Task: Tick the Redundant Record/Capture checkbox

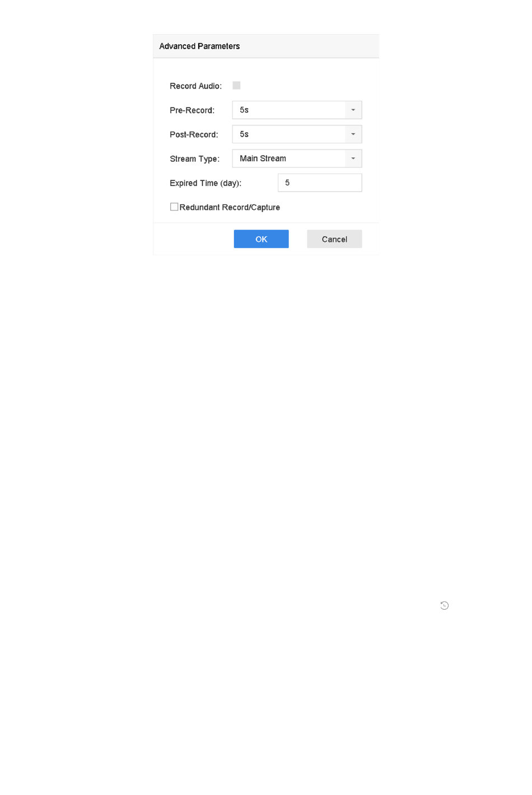Action: tap(174, 207)
